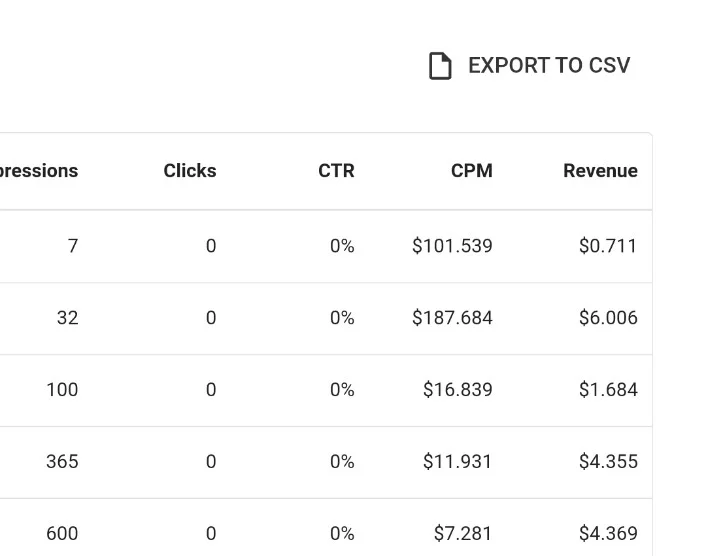706x556 pixels.
Task: Select the $187.684 CPM cell
Action: pyautogui.click(x=452, y=318)
